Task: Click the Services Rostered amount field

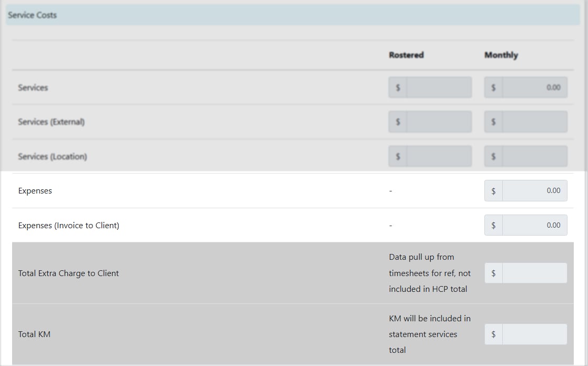Action: 439,87
